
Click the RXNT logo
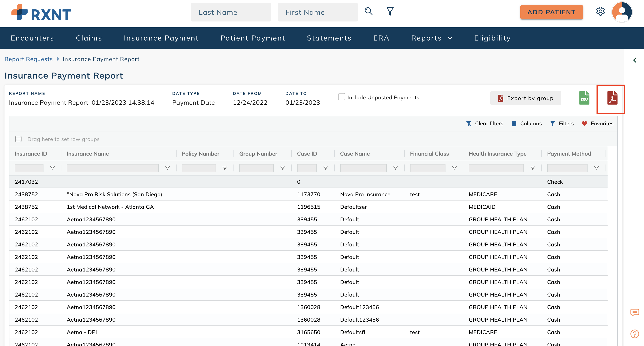[41, 13]
